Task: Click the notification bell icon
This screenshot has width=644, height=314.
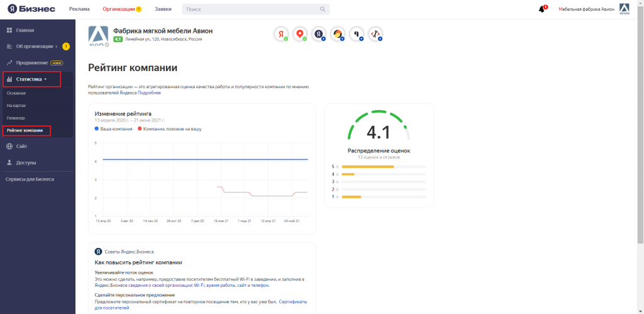Action: [541, 9]
